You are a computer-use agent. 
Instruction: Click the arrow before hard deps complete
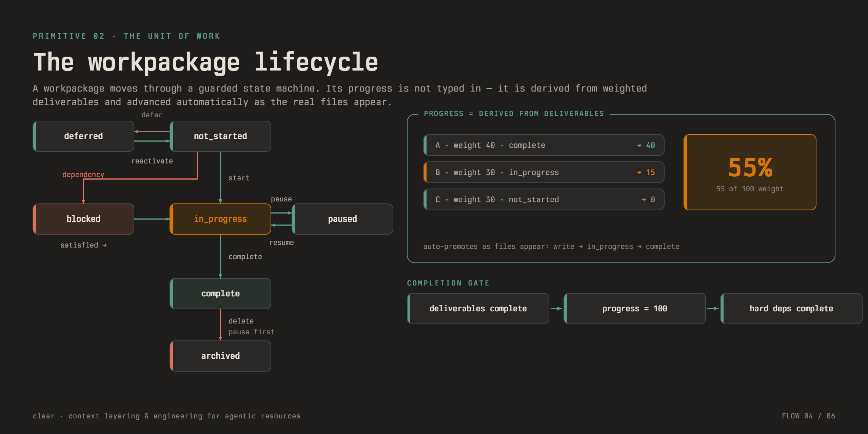click(713, 309)
